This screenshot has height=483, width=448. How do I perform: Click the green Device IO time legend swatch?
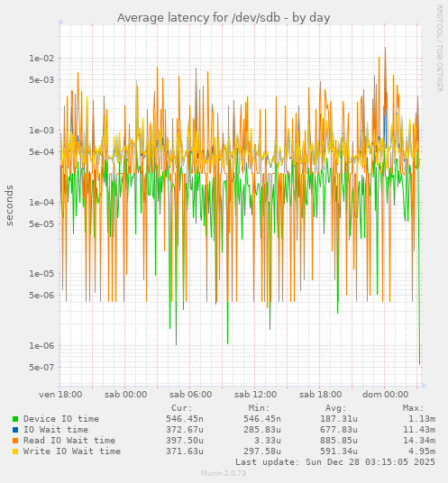pos(15,419)
